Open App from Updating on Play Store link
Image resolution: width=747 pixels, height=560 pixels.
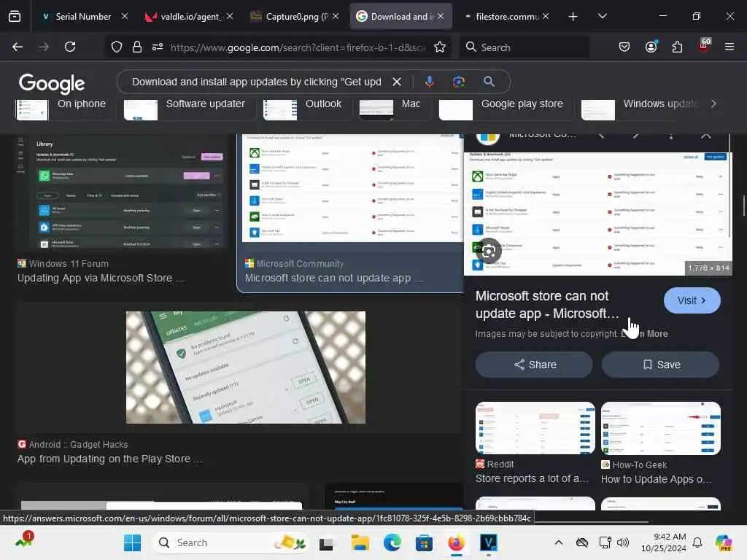110,459
